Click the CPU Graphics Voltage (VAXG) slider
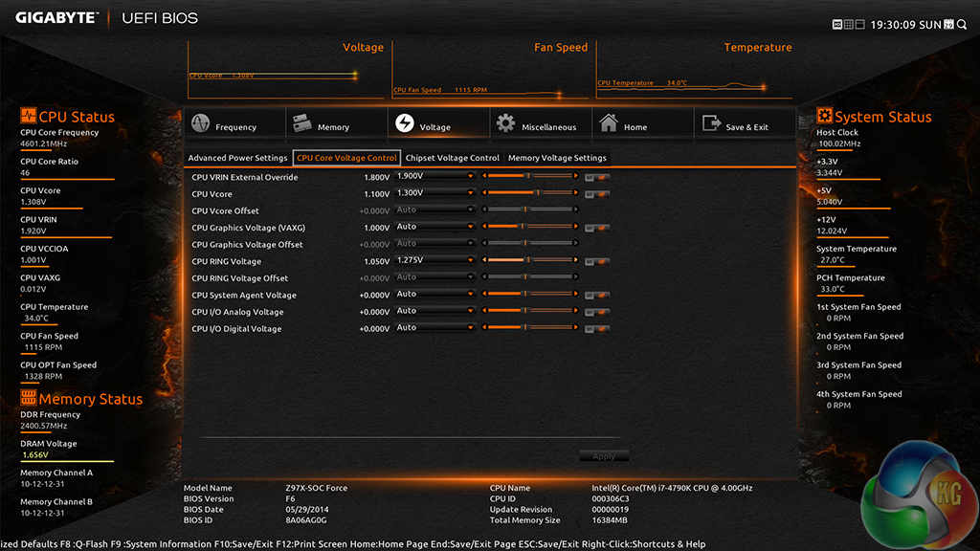This screenshot has height=551, width=980. pyautogui.click(x=530, y=227)
